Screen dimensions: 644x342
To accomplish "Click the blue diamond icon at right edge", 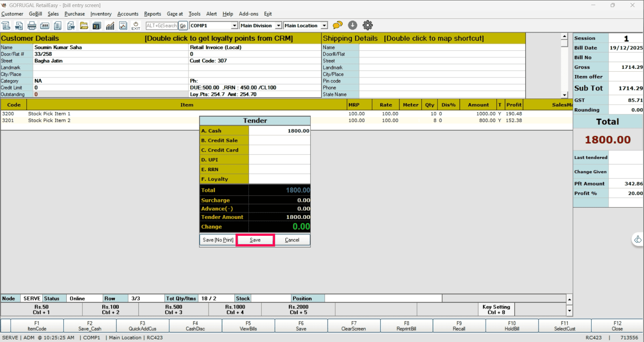I will pos(638,239).
